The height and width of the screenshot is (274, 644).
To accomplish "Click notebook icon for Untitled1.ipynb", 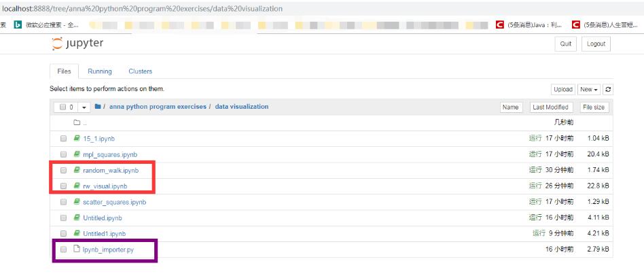I will click(x=76, y=233).
